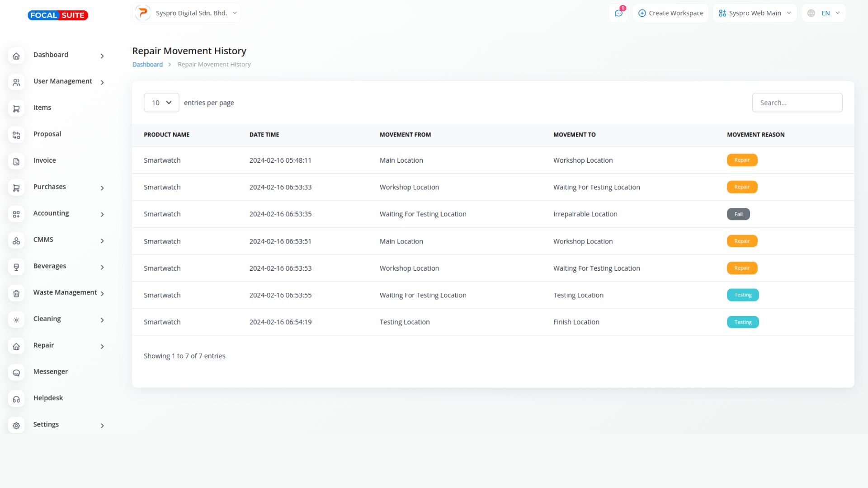Click the Helpdesk headset icon
Screen dimensions: 868x488
[16, 399]
